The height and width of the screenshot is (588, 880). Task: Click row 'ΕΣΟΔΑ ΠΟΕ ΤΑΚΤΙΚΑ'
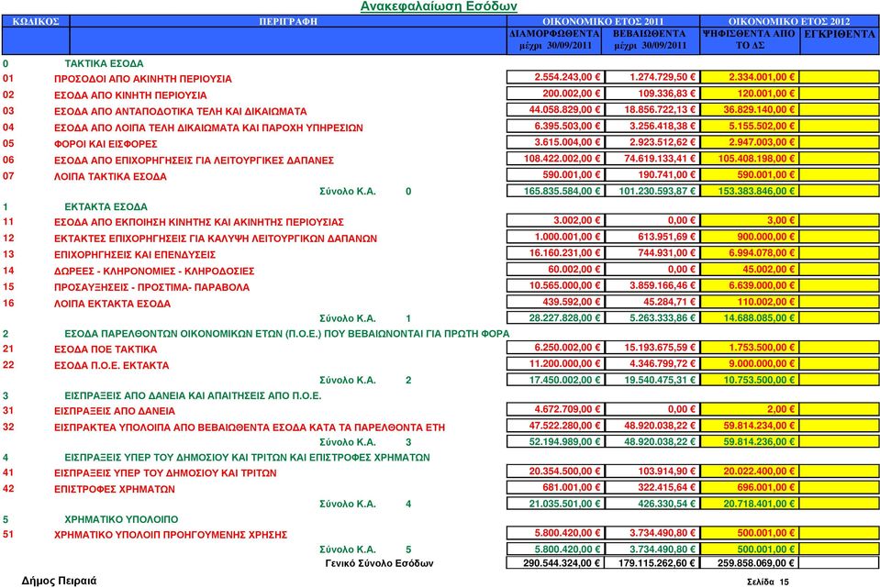point(106,349)
